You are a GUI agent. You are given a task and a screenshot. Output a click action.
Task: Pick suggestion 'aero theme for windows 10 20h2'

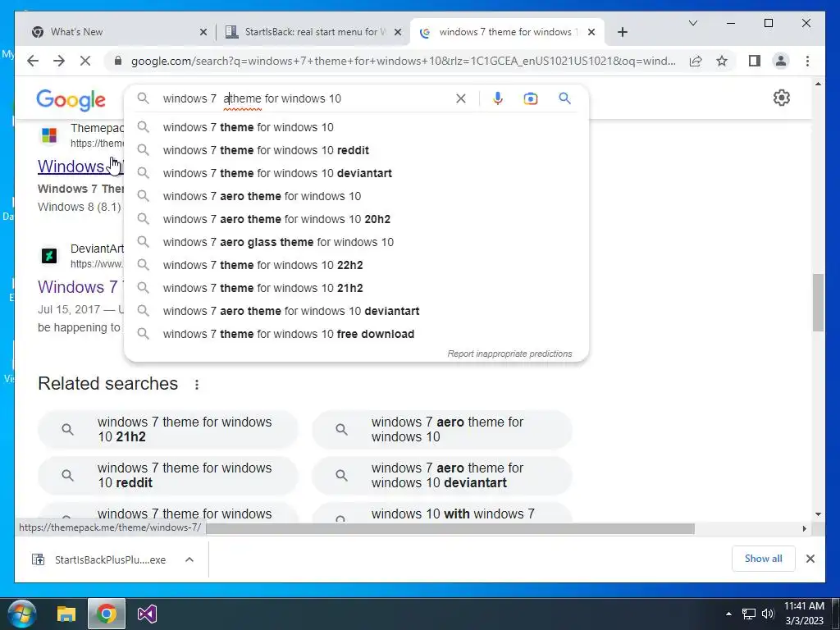(x=356, y=220)
